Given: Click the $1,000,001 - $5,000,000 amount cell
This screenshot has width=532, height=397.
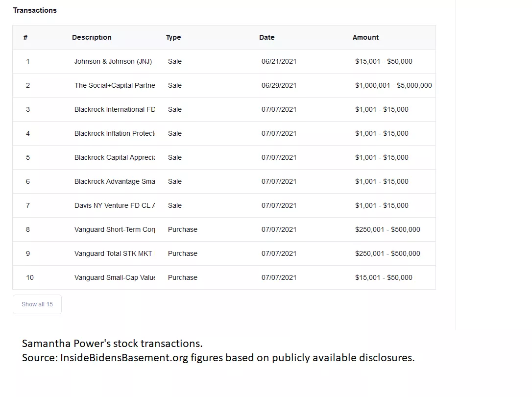Looking at the screenshot, I should click(x=393, y=85).
